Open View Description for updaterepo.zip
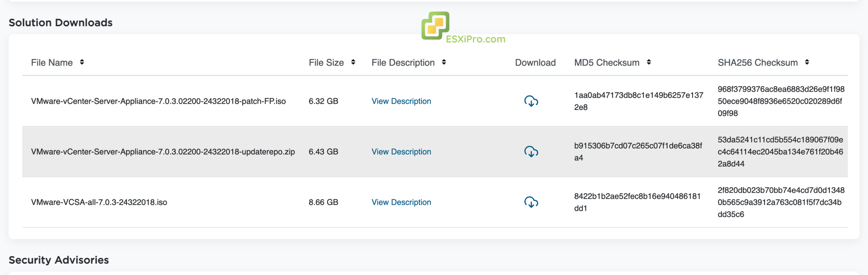 point(401,152)
